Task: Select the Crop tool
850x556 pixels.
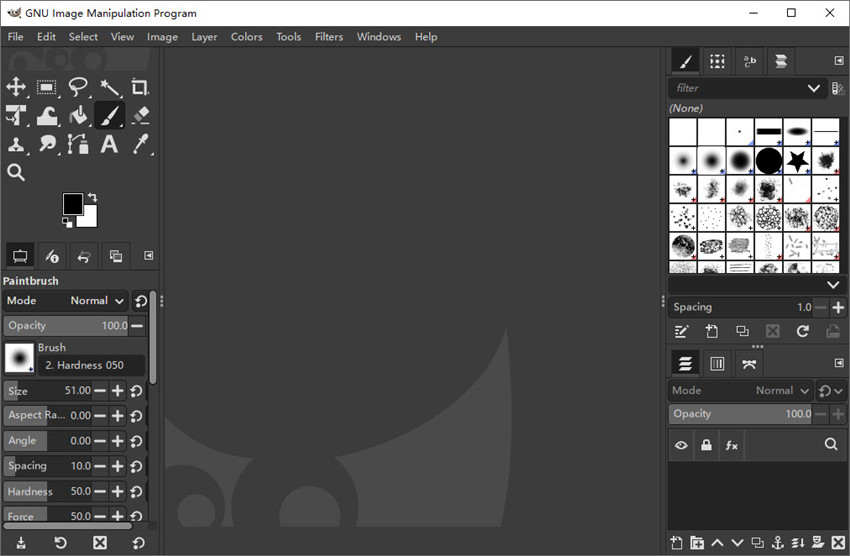Action: tap(140, 87)
